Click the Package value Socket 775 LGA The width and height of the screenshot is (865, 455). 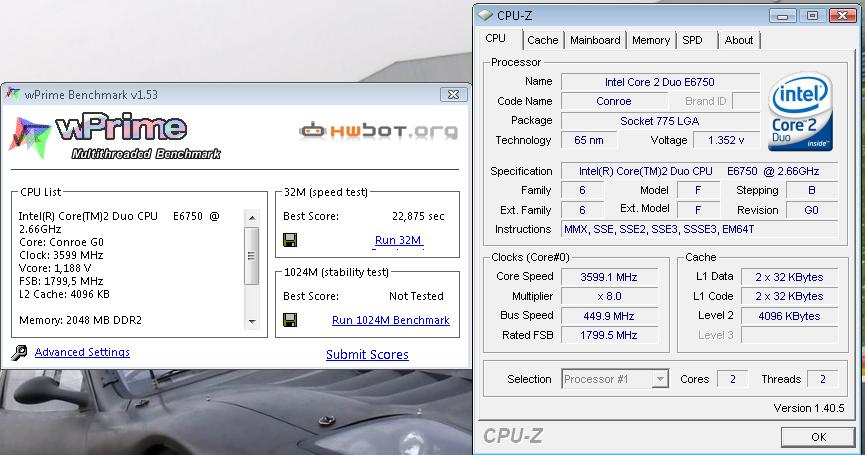tap(660, 121)
